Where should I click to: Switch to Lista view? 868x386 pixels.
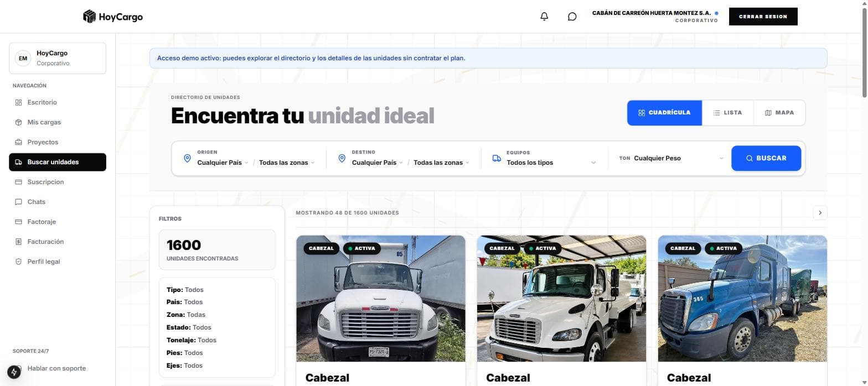(727, 113)
